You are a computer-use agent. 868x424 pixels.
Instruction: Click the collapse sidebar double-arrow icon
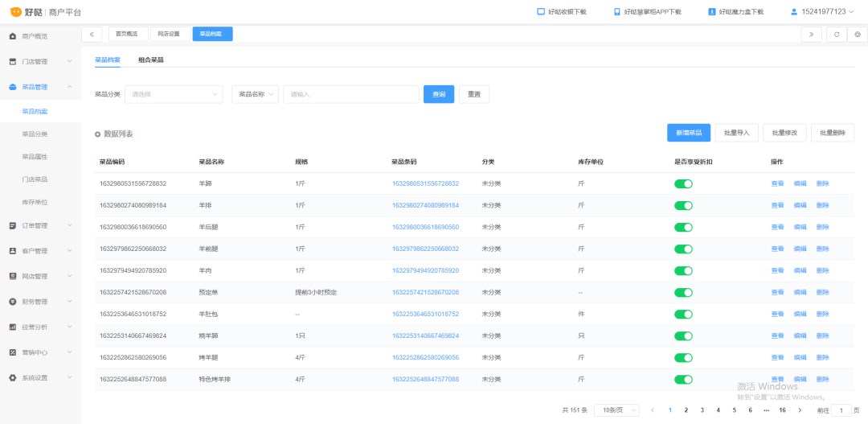[92, 35]
